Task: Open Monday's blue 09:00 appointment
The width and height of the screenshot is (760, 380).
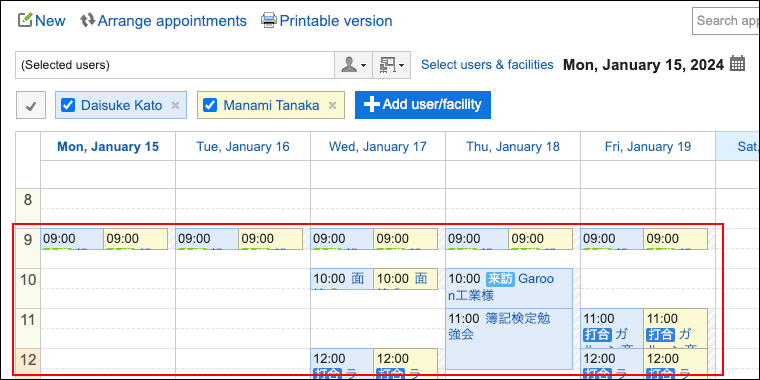Action: click(x=72, y=239)
